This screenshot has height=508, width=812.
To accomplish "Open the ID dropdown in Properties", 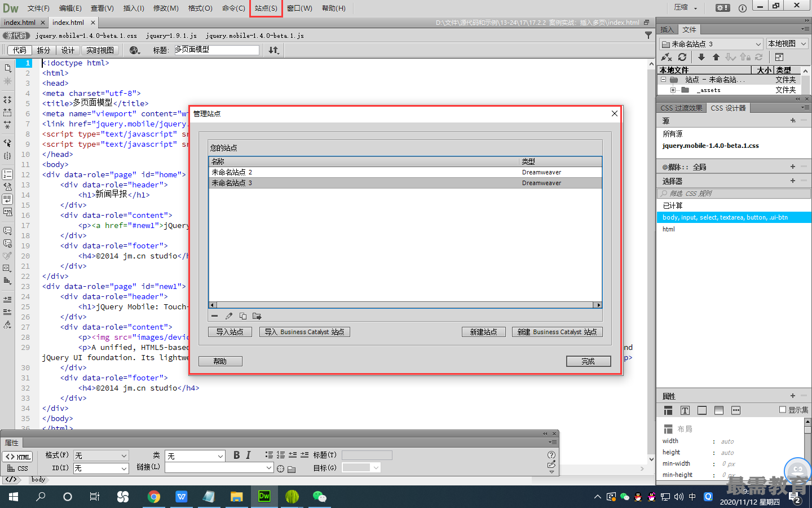I will [x=101, y=468].
